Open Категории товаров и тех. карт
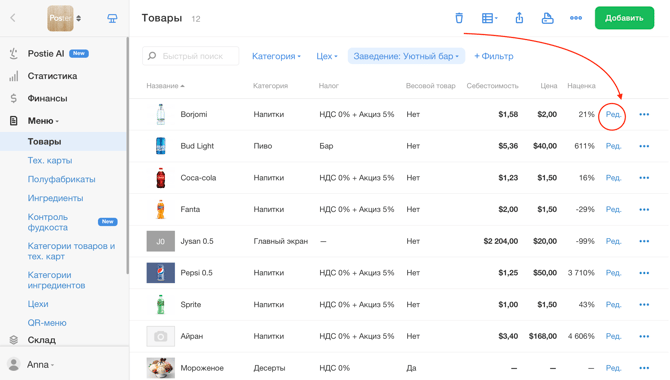The width and height of the screenshot is (670, 380). coord(71,251)
